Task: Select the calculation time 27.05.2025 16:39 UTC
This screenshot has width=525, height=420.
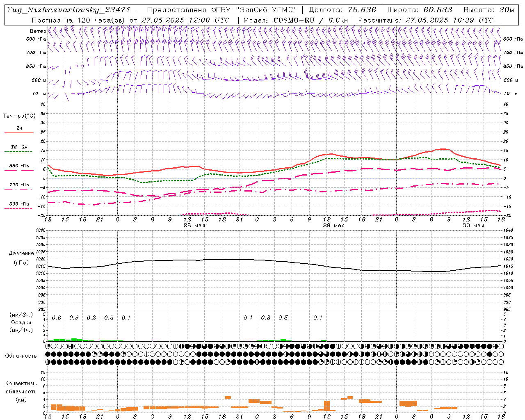Action: pos(450,20)
